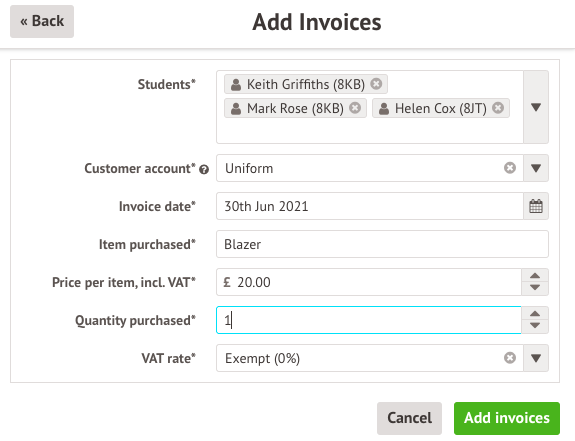Decrease the price per item value
575x441 pixels.
pos(535,289)
